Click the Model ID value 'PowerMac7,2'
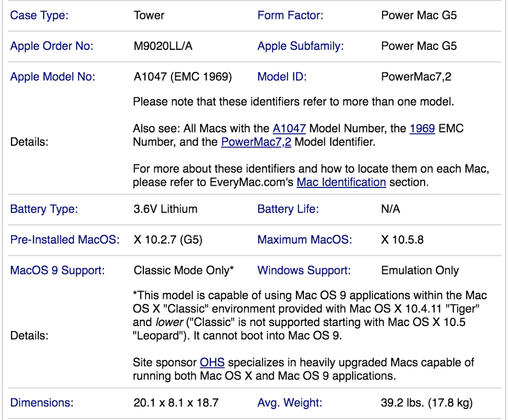Viewport: 508px width, 420px height. (416, 77)
